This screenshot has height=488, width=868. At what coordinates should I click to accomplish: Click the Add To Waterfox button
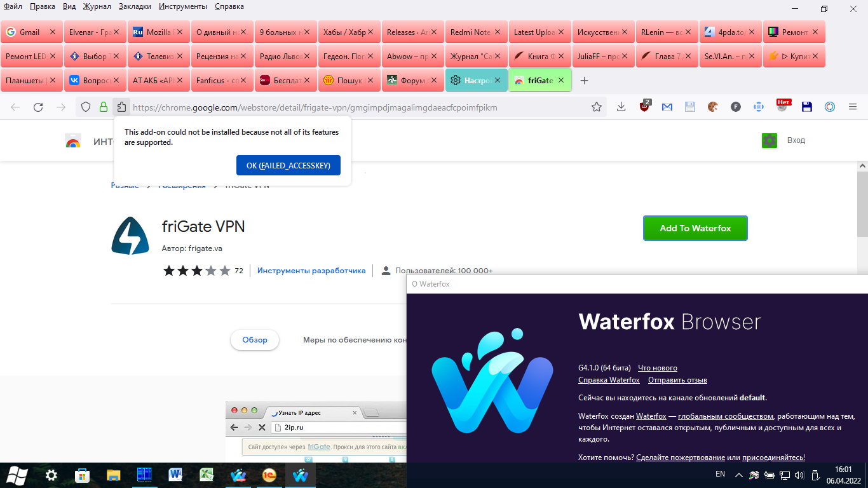coord(695,228)
